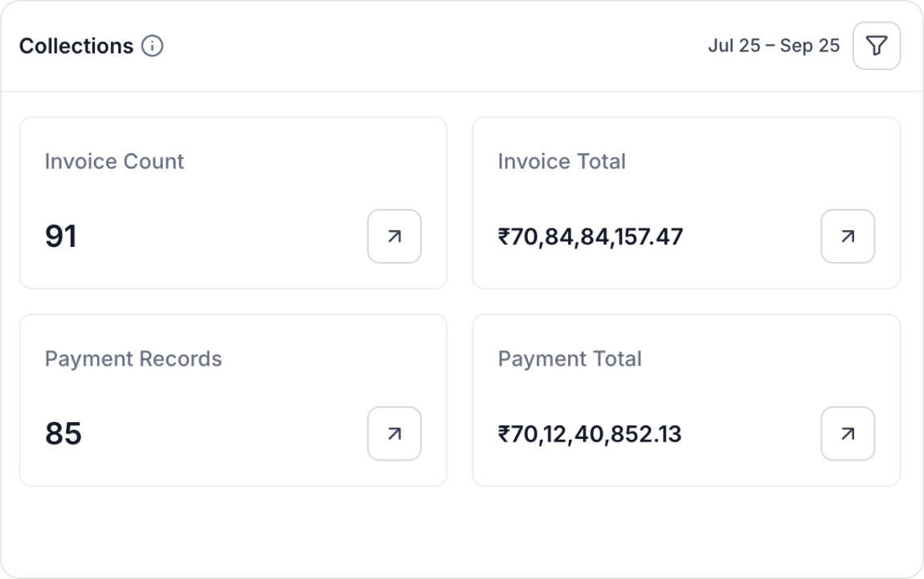Viewport: 924px width, 579px height.
Task: Open the Payment Records detail arrow icon
Action: pos(394,433)
